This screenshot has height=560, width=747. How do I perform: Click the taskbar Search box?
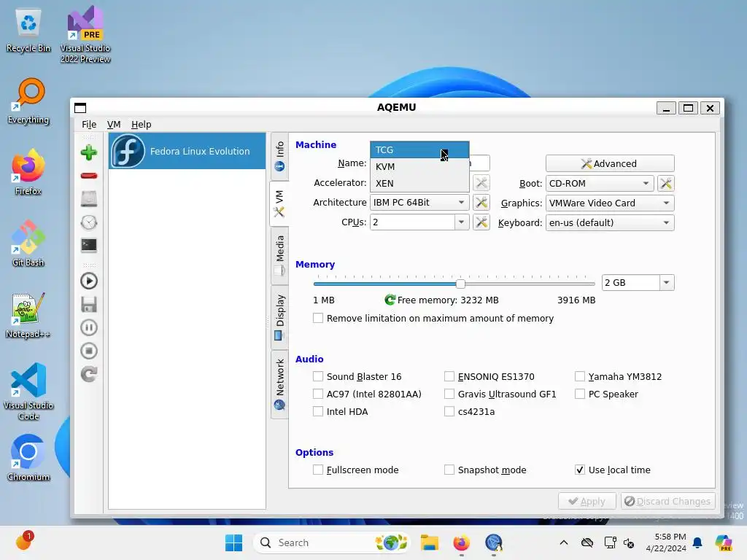[333, 542]
